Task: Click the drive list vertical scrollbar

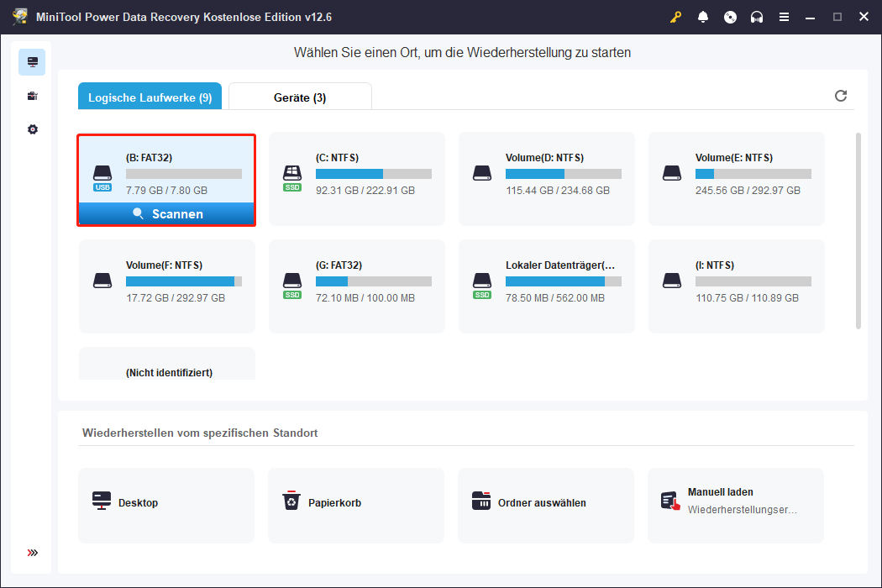Action: click(x=858, y=230)
